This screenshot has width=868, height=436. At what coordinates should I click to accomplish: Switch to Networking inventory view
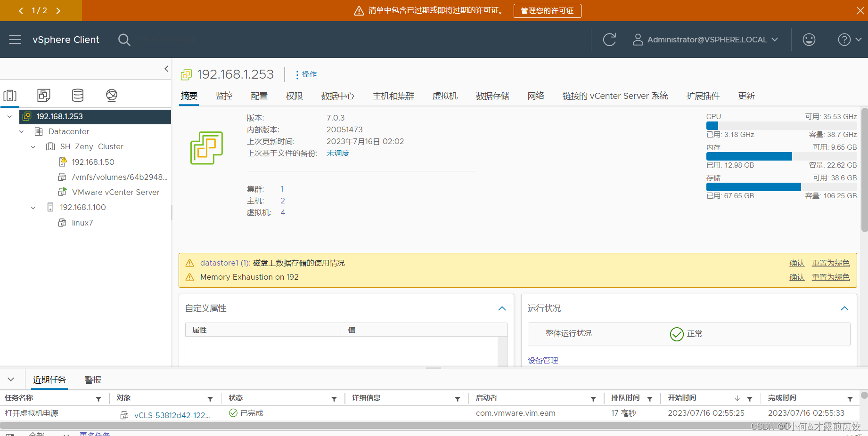click(112, 95)
